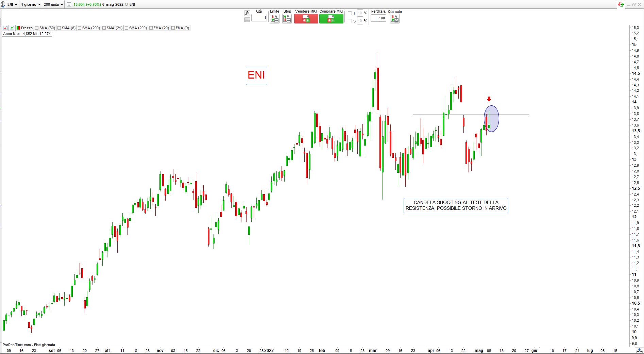Click the date text 6-mag-2022
The image size is (644, 354).
pos(113,4)
